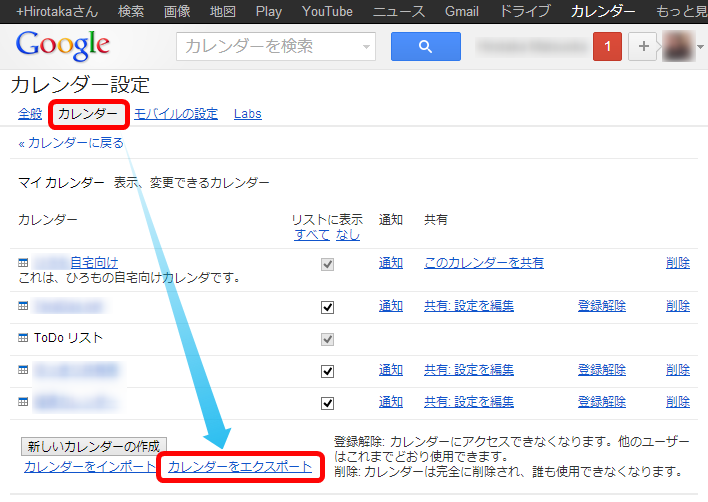
Task: Open ドライブ in the top bar
Action: coord(525,11)
